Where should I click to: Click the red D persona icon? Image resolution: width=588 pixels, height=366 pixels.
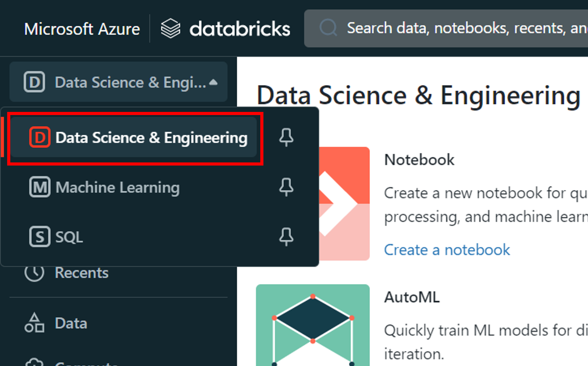click(x=40, y=137)
